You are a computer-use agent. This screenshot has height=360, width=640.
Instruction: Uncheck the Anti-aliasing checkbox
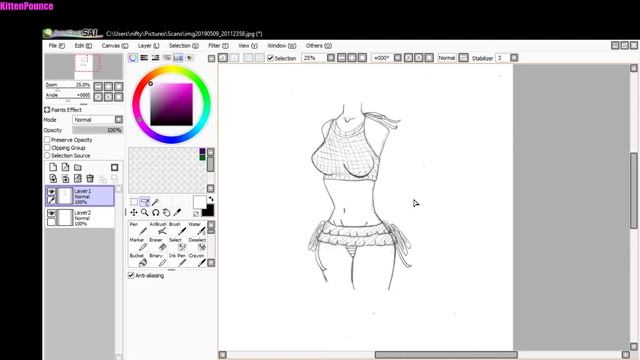[131, 276]
